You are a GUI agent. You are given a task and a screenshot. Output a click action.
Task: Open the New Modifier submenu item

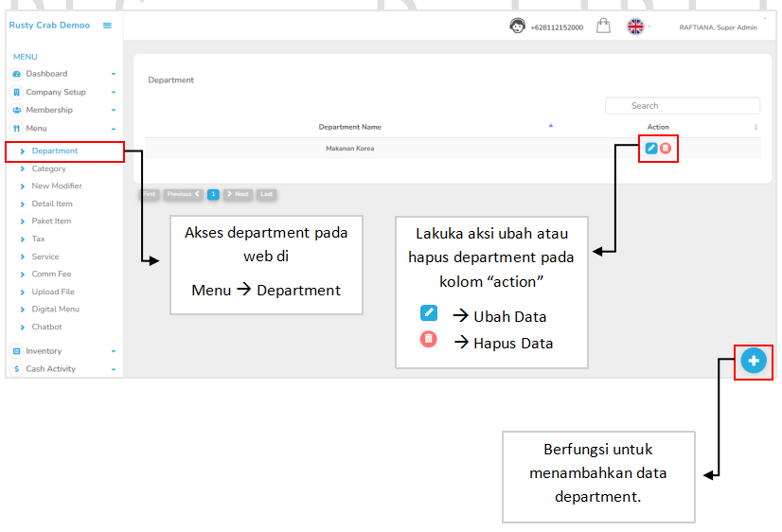pos(57,186)
